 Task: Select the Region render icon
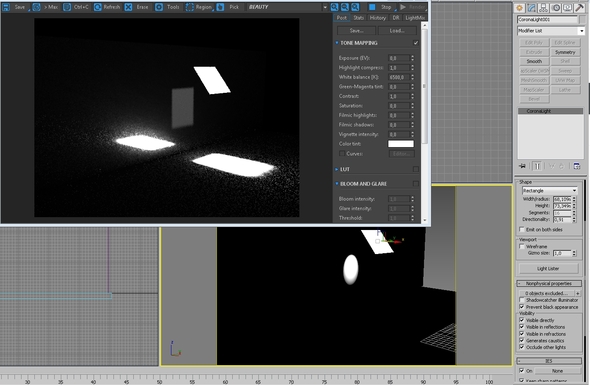click(x=190, y=7)
